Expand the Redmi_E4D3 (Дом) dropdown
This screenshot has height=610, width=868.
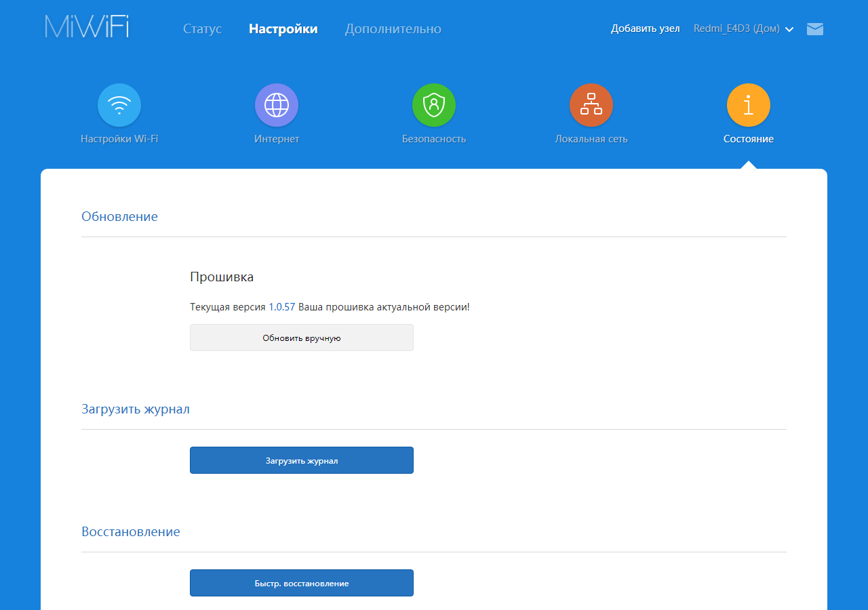point(743,28)
